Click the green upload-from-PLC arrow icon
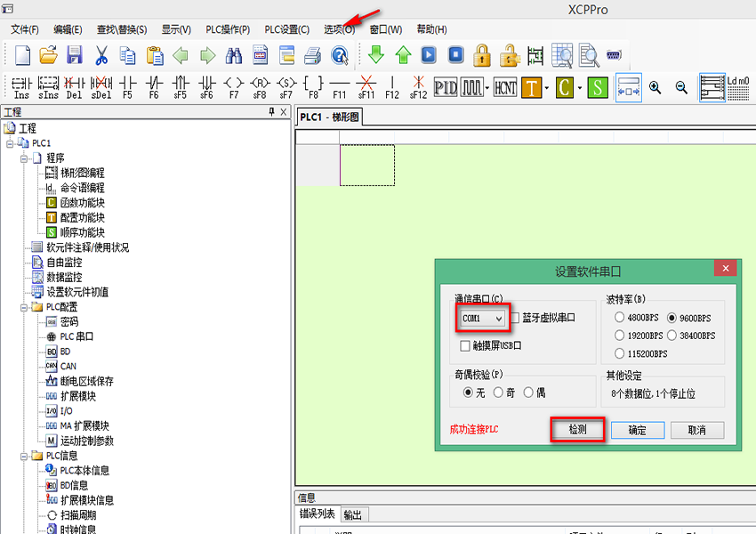 coord(403,55)
